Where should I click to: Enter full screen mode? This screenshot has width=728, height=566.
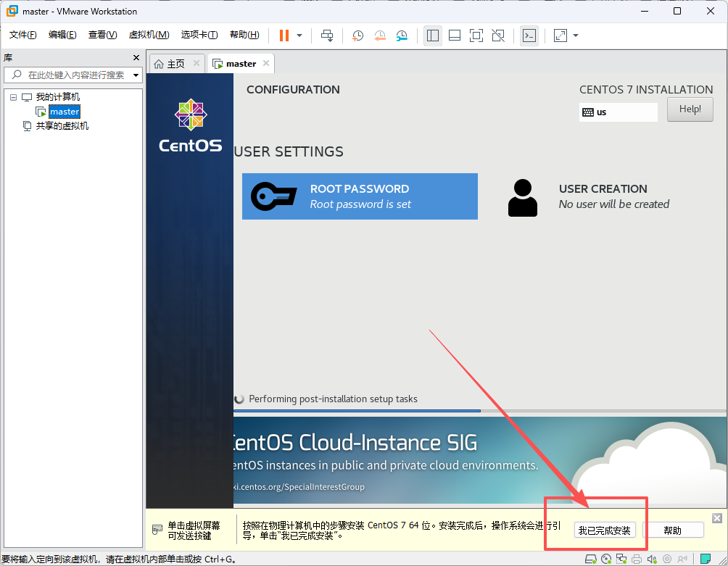click(x=476, y=36)
